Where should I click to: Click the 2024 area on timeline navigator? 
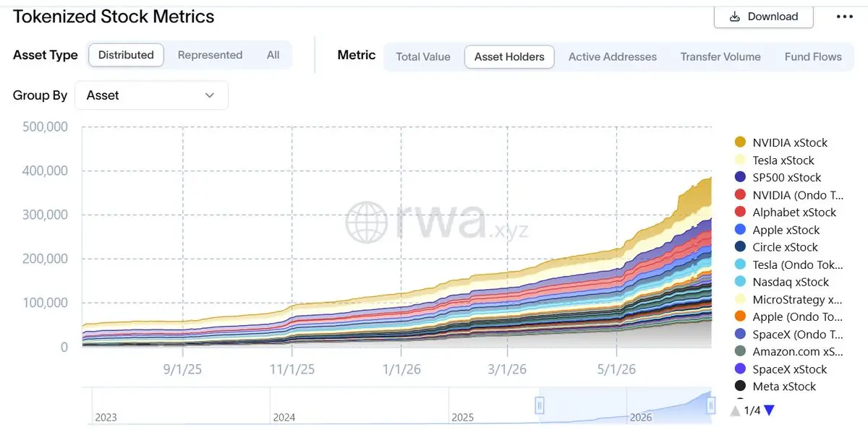pos(359,405)
